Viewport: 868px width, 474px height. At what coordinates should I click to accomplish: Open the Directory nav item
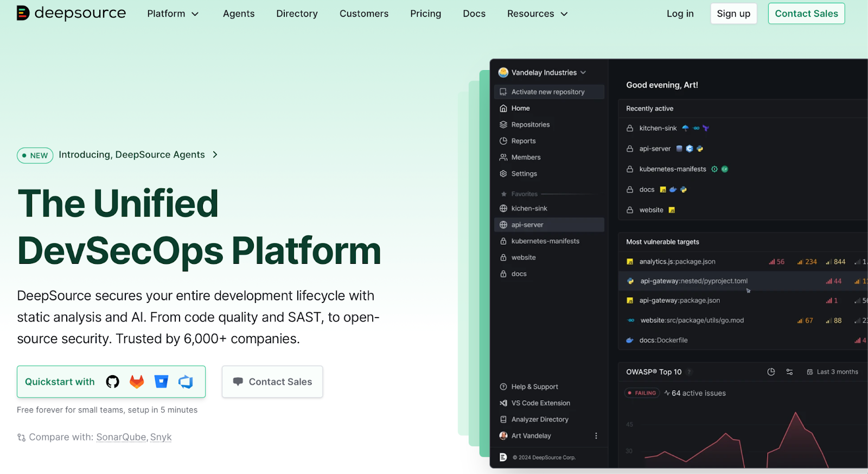297,14
